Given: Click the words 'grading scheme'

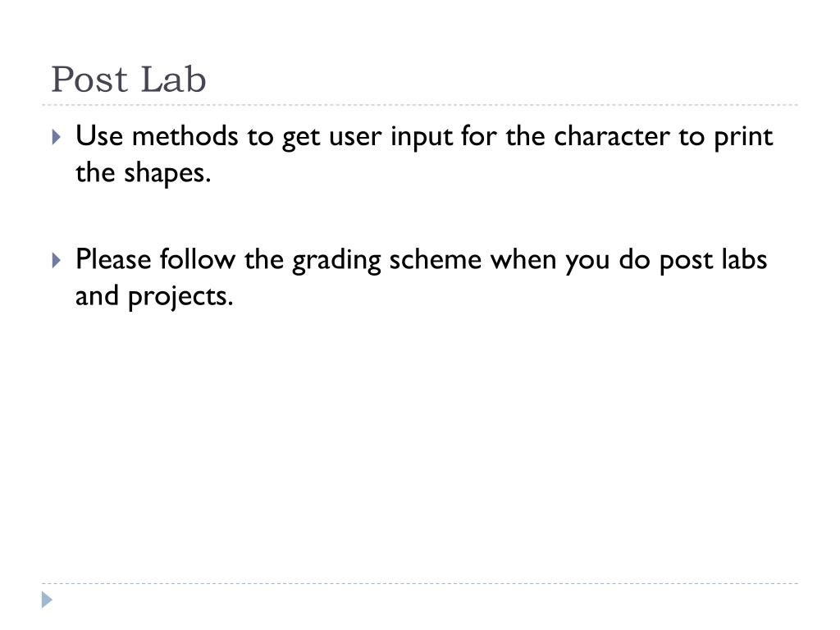Looking at the screenshot, I should click(387, 260).
